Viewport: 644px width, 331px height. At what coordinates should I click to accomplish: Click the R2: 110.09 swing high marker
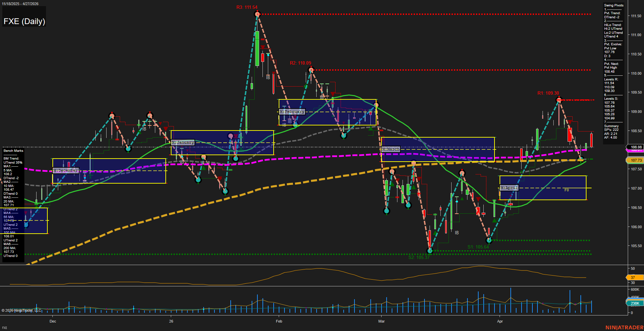311,70
